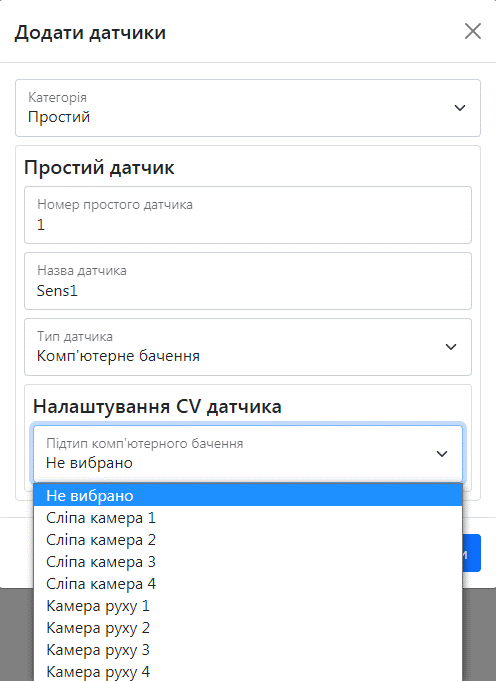Expand the Тип датчика dropdown
The image size is (496, 681).
coord(248,347)
